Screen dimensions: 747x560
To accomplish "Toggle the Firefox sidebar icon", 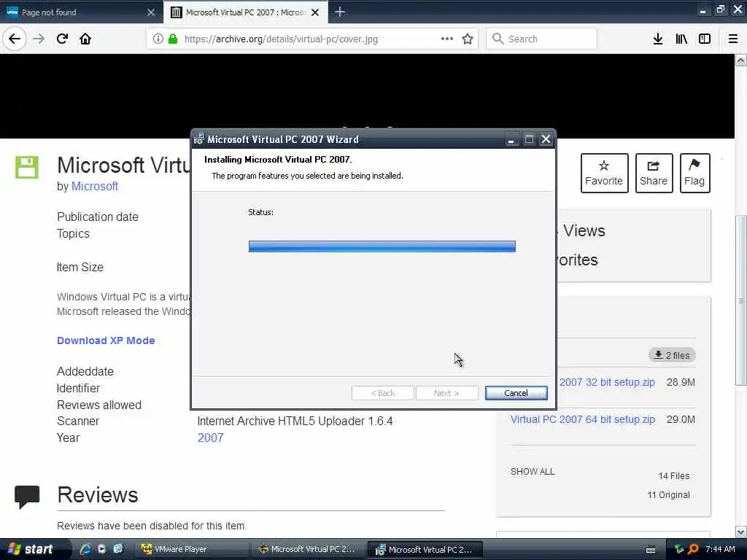I will (x=705, y=39).
